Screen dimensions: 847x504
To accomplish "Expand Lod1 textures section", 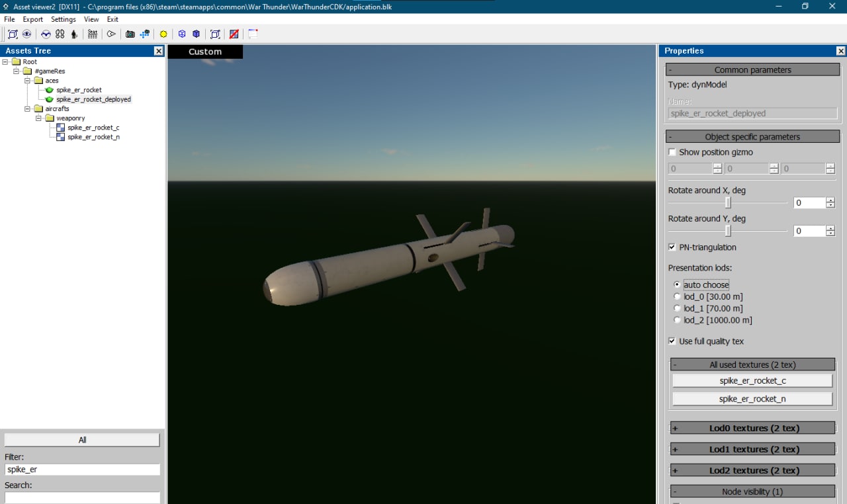I will [x=752, y=449].
